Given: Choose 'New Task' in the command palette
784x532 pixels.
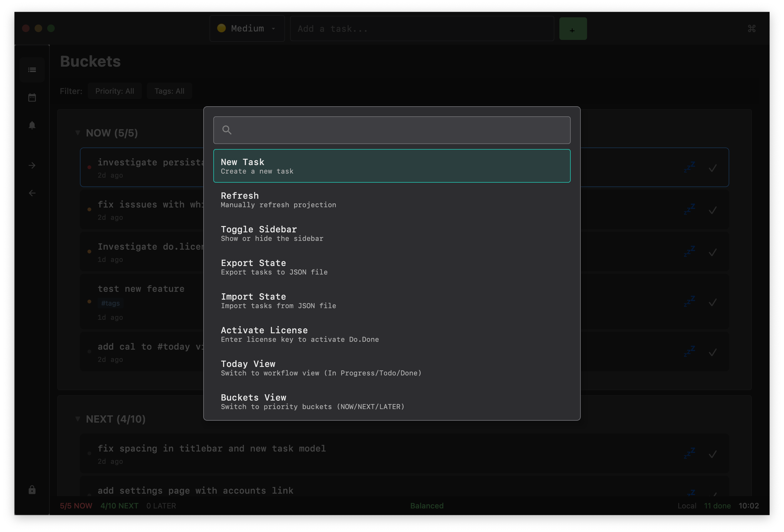Looking at the screenshot, I should click(391, 166).
